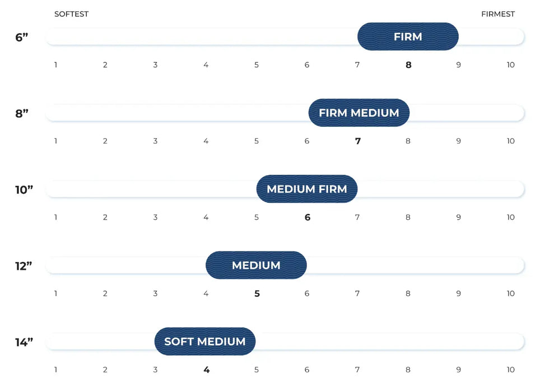Click the 8" thickness label
The width and height of the screenshot is (554, 392).
22,114
